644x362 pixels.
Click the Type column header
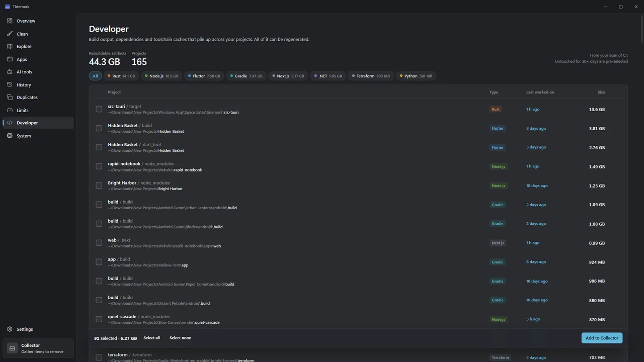pos(494,92)
